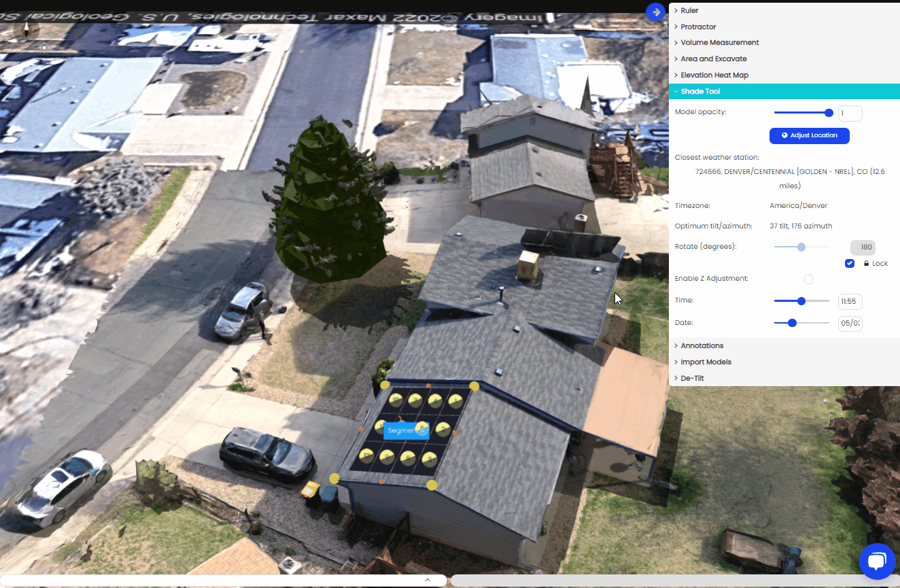Click the compass needle icon

(27, 29)
